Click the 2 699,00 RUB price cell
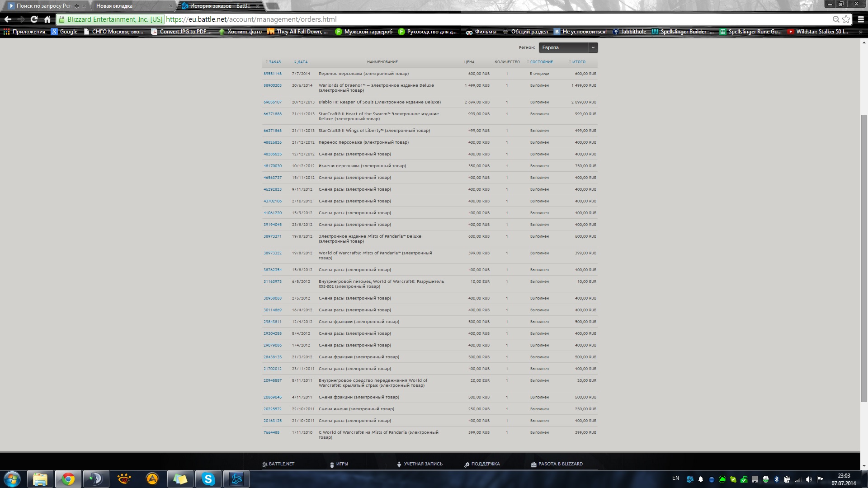Viewport: 868px width, 488px height. [477, 102]
